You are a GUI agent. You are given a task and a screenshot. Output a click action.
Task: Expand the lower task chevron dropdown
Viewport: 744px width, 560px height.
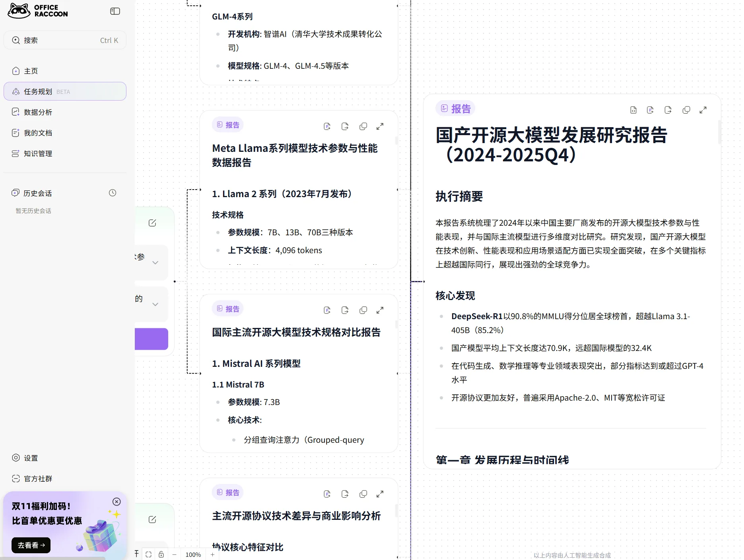point(155,304)
